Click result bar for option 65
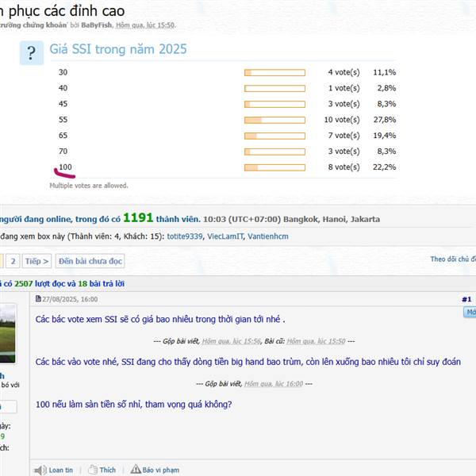476x476 pixels. point(274,136)
